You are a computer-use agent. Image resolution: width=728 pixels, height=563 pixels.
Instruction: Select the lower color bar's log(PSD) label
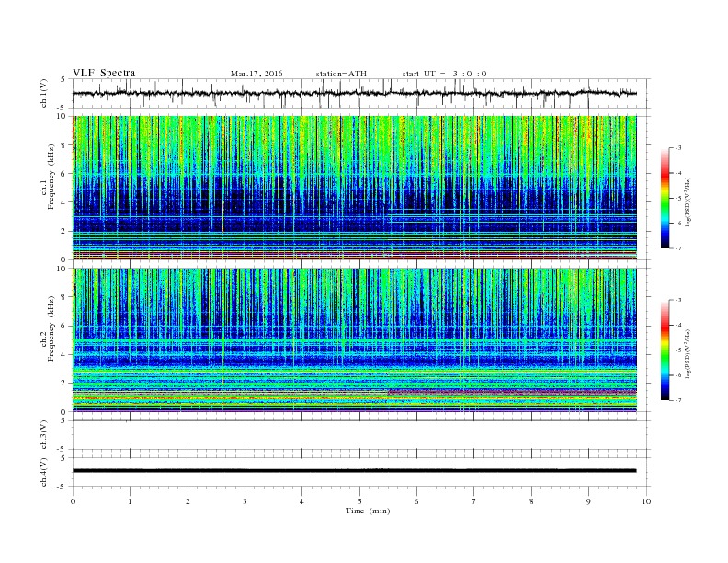pos(688,353)
